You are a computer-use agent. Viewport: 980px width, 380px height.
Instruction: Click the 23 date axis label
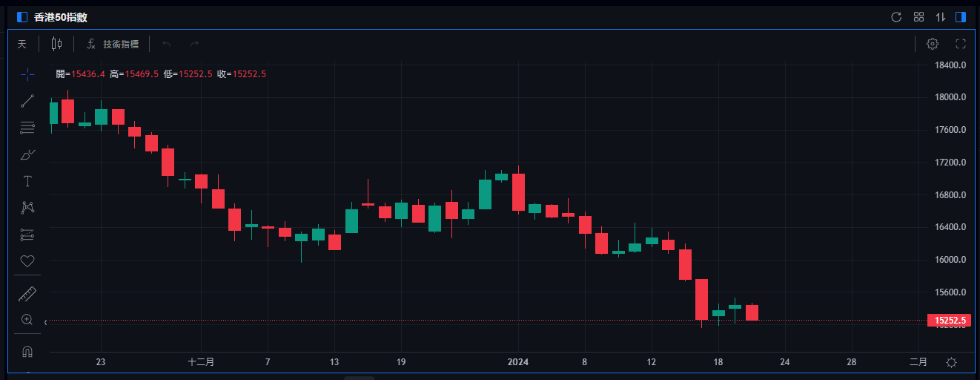coord(101,362)
